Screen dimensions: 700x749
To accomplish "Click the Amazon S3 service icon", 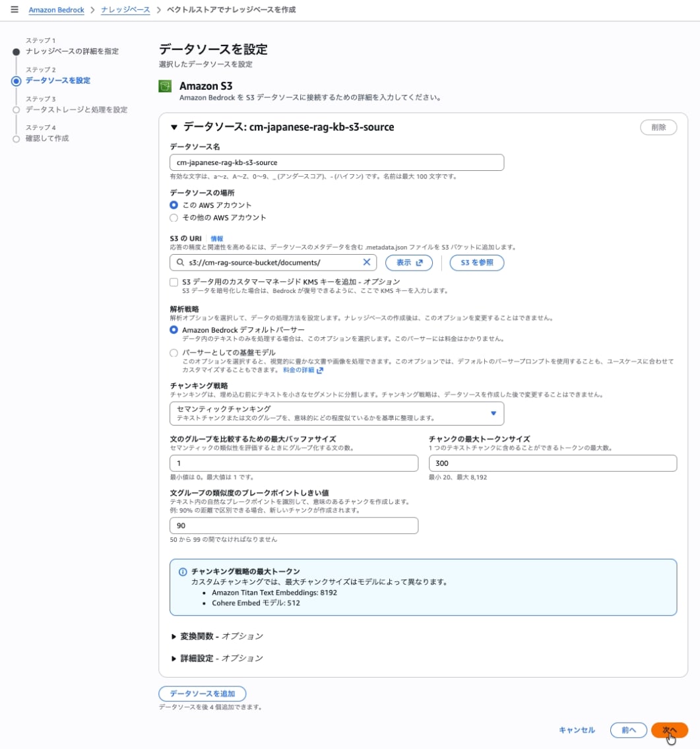I will 166,86.
